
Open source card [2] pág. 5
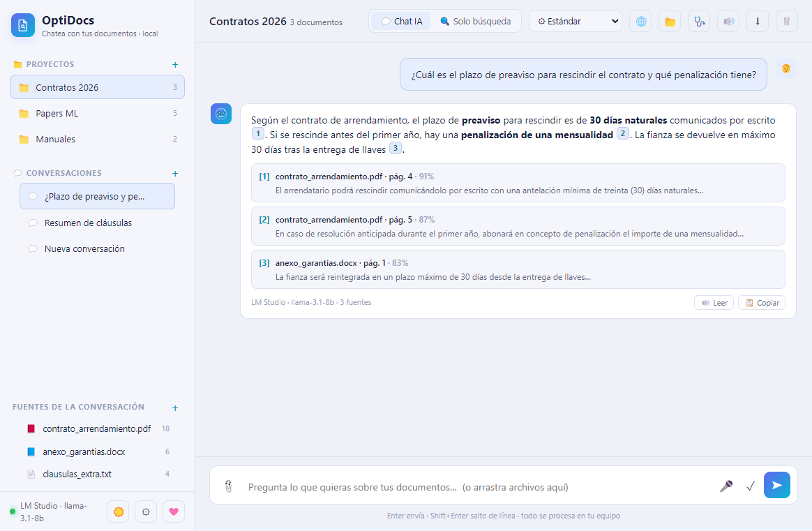point(518,226)
